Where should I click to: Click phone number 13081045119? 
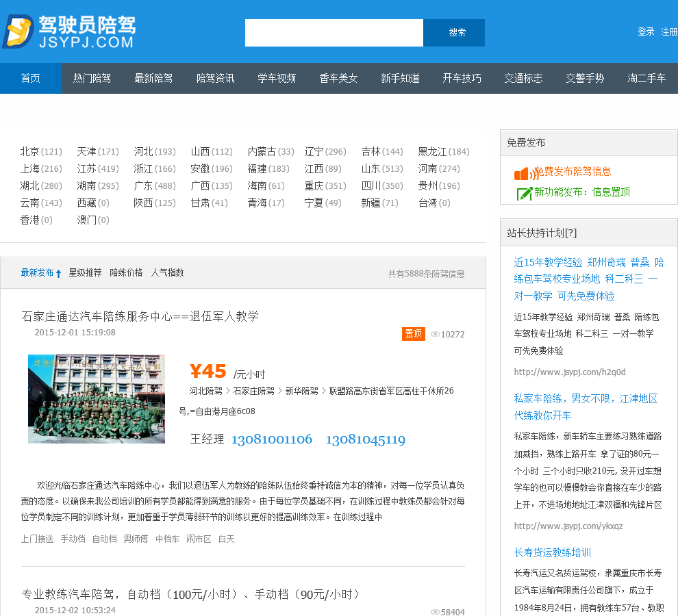coord(366,439)
